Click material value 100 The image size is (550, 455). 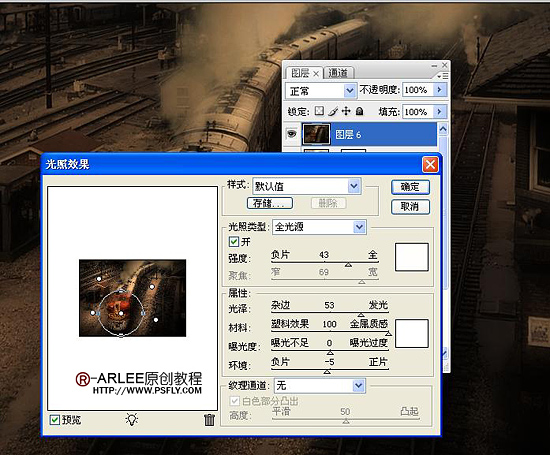pos(329,324)
